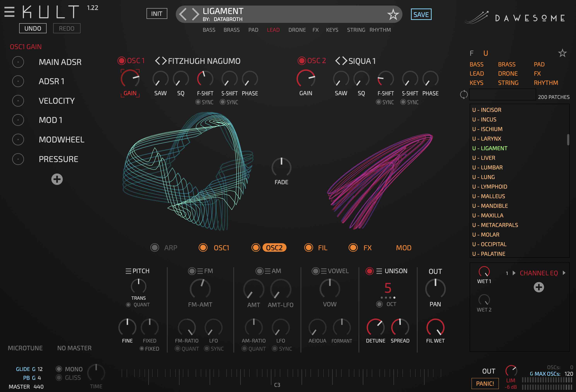Hit the PANIC! button
The image size is (576, 392).
point(485,384)
